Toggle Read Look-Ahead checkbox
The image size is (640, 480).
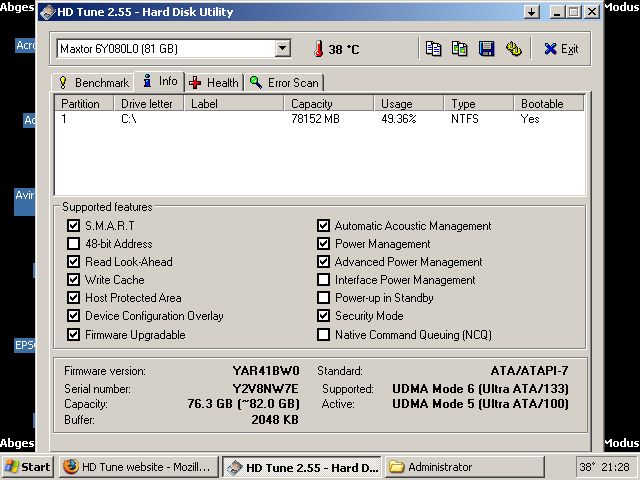tap(73, 262)
